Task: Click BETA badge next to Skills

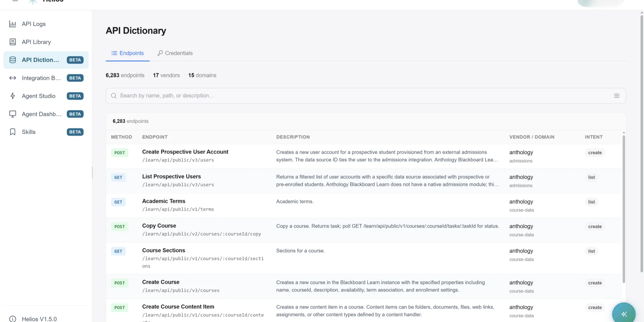Action: click(x=75, y=132)
